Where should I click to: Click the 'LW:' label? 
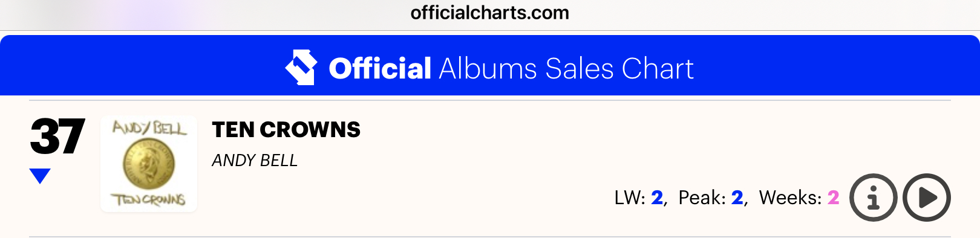630,198
